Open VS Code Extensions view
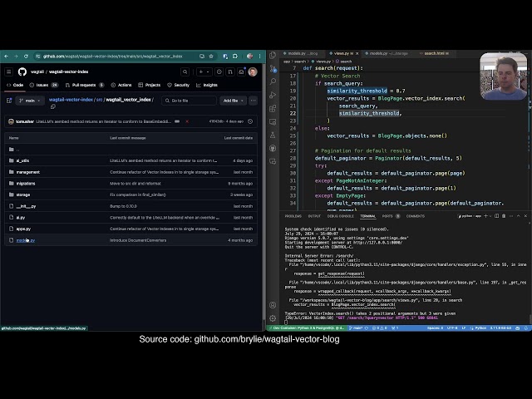This screenshot has width=532, height=399. click(x=273, y=109)
